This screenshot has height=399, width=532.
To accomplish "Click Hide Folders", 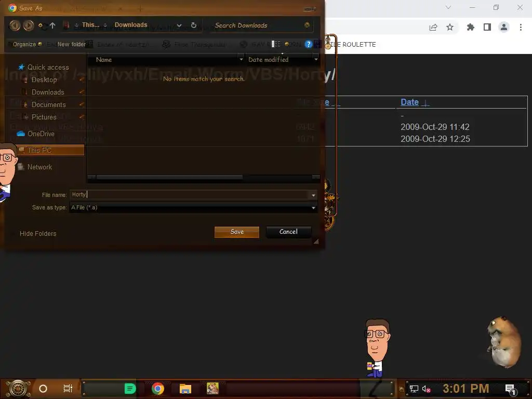I will [38, 233].
